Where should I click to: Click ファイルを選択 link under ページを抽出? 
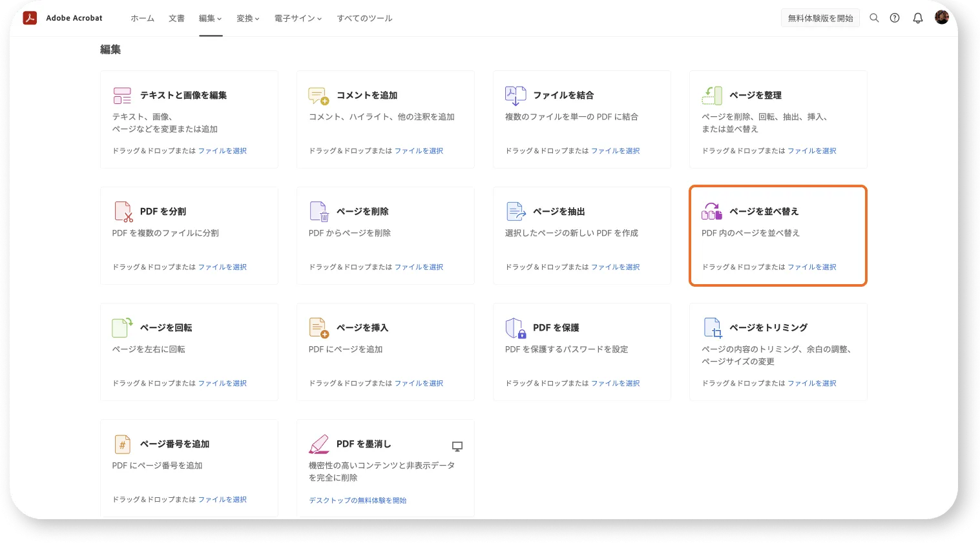pos(615,267)
